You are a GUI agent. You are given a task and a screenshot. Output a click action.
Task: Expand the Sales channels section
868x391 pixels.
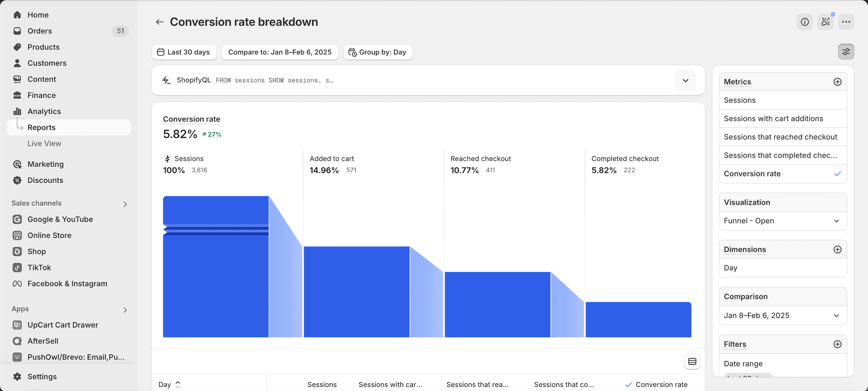125,204
